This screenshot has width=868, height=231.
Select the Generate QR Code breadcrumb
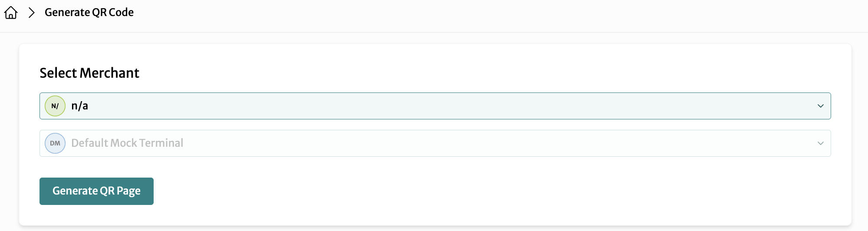click(89, 13)
